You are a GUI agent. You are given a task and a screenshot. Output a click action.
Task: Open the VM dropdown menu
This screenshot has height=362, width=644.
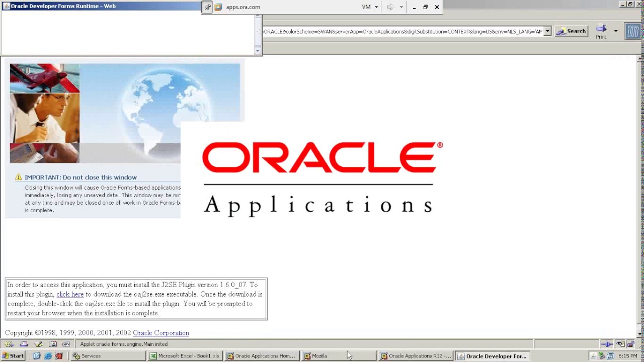[x=370, y=7]
